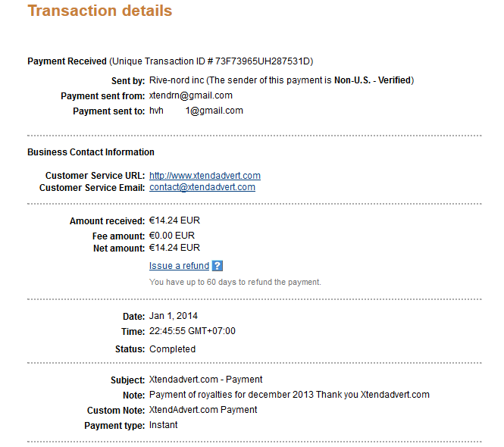Open the http://www.xtendadvert.com link

pos(205,176)
